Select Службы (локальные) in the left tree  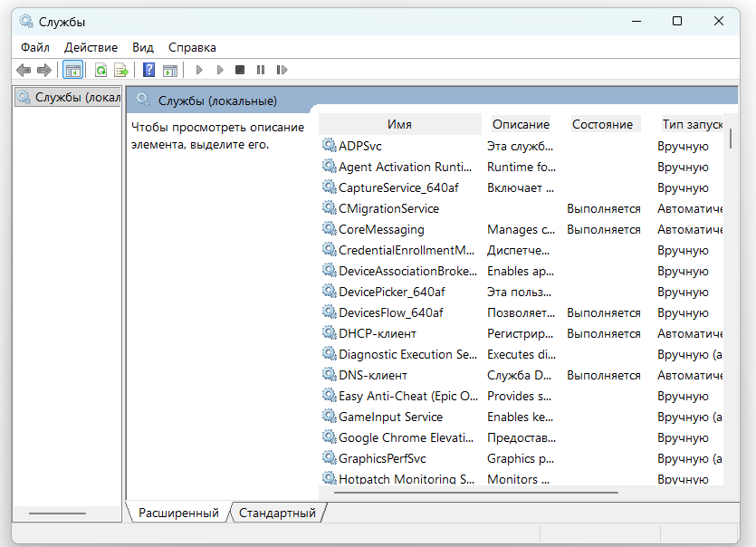(x=68, y=98)
